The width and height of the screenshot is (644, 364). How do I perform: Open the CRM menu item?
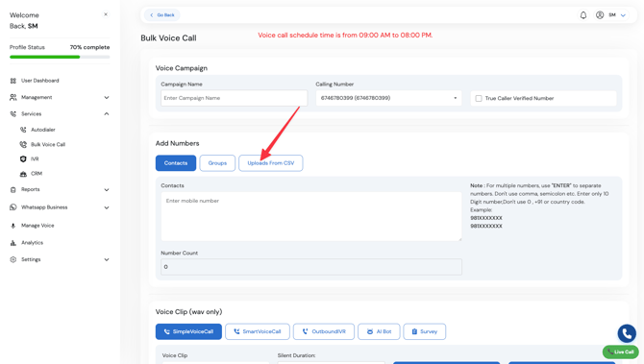pos(37,174)
